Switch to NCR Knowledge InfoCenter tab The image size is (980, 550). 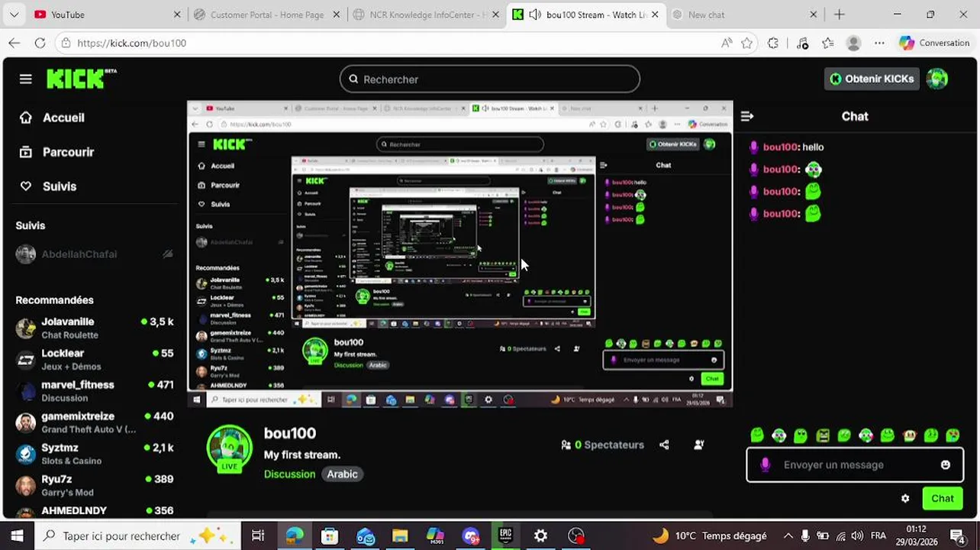pyautogui.click(x=425, y=15)
